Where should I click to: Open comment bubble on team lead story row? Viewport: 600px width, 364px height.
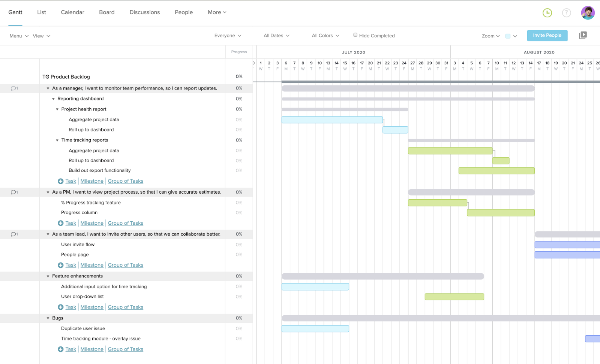14,234
